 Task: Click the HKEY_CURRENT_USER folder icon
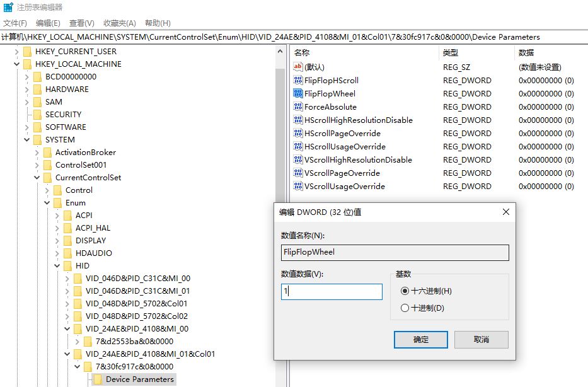(28, 51)
